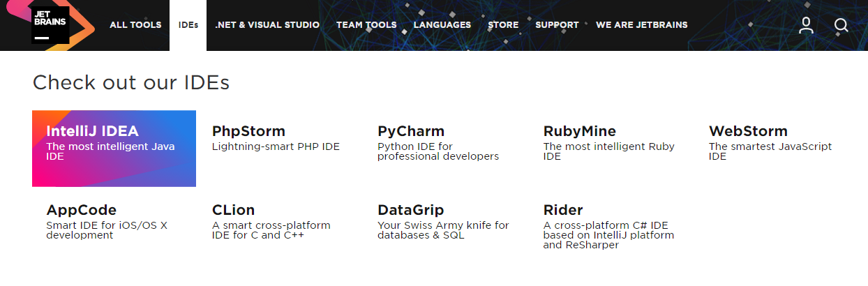The height and width of the screenshot is (286, 868).
Task: Open the SUPPORT menu
Action: point(557,25)
